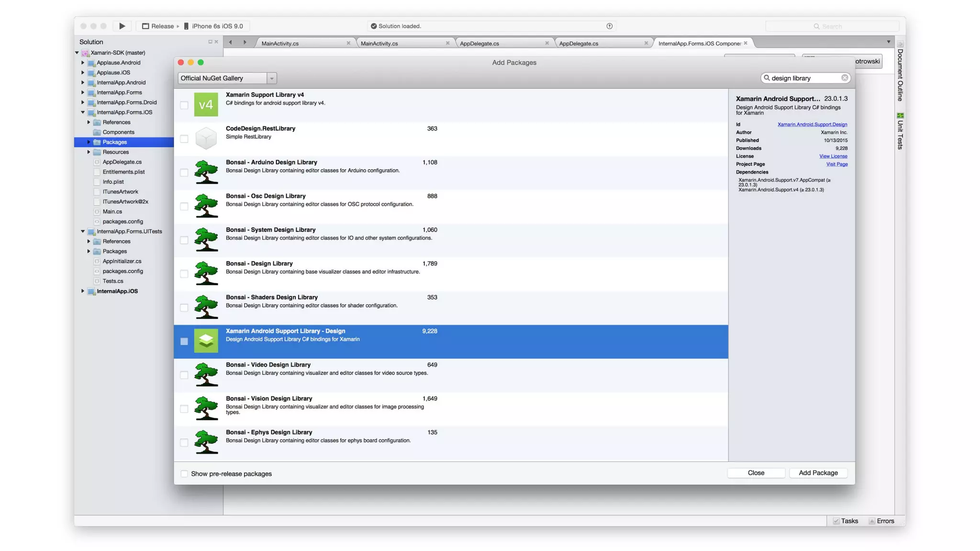Check the Bonsai - Design Library package

click(x=184, y=274)
